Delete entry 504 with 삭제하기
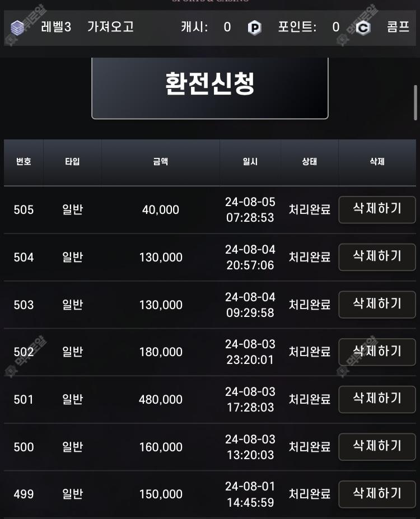 (377, 257)
